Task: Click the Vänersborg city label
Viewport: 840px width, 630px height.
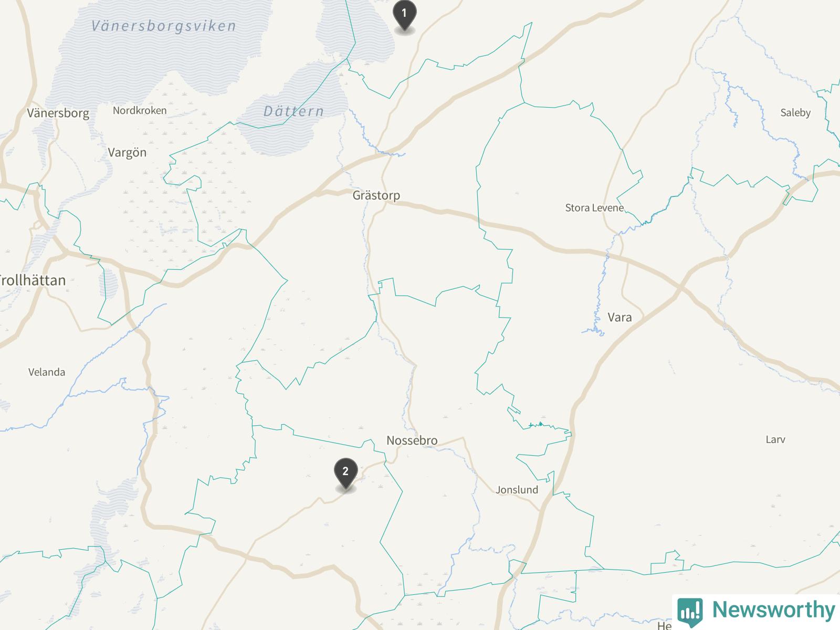Action: (58, 113)
